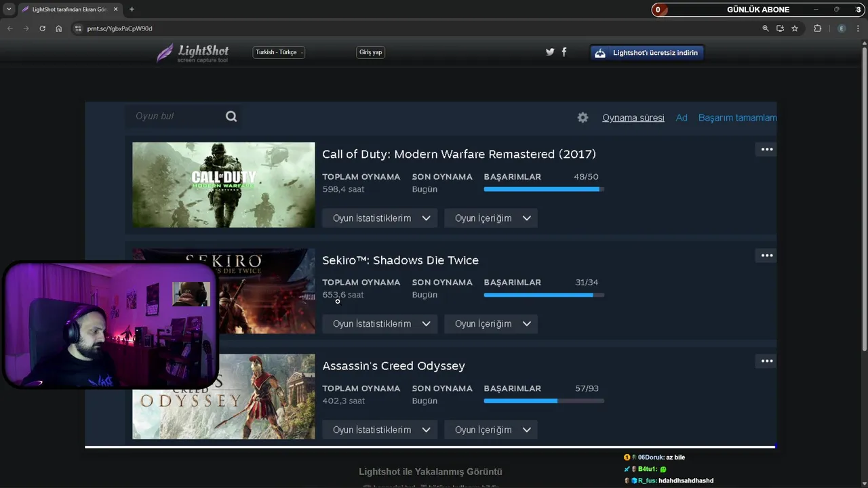Click the Sekiro: Shadows Die Twice title
Screen dimensions: 868x488
pyautogui.click(x=400, y=260)
